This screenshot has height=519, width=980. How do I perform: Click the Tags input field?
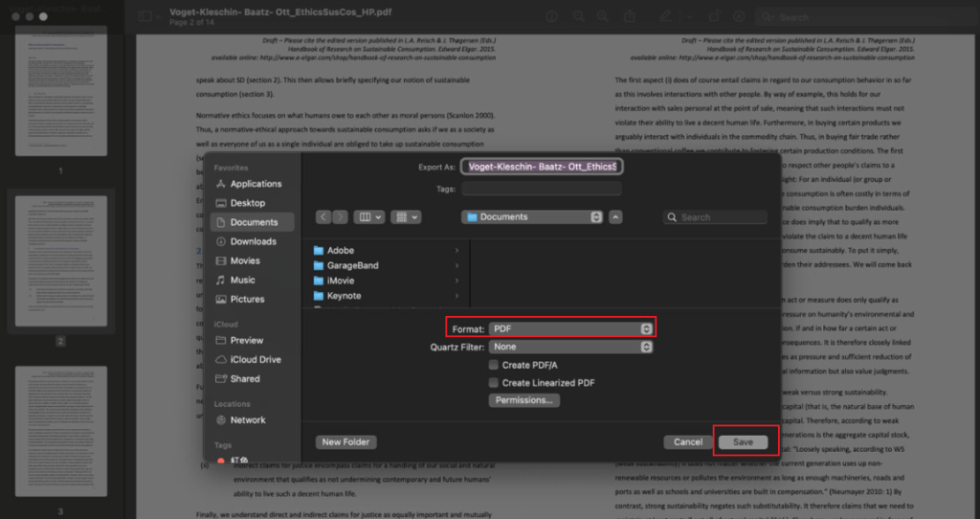point(542,189)
